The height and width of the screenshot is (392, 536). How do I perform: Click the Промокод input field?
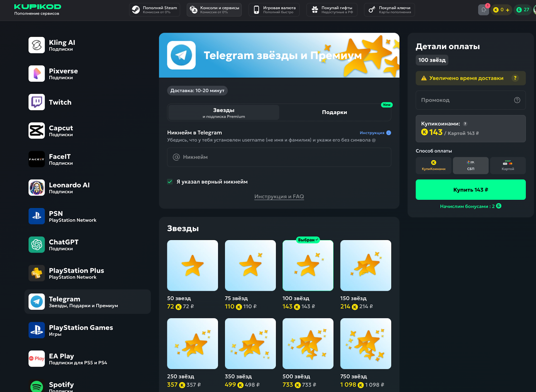[466, 100]
